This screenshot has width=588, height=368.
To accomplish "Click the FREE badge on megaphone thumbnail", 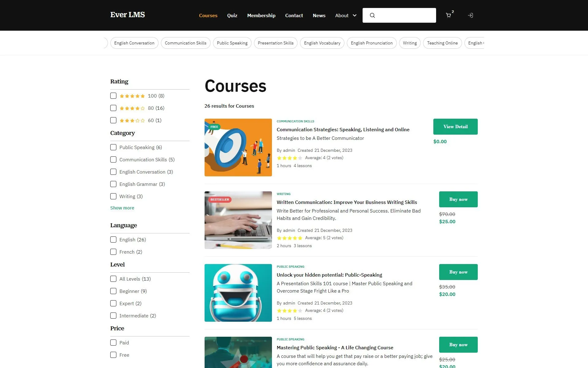I will point(214,127).
